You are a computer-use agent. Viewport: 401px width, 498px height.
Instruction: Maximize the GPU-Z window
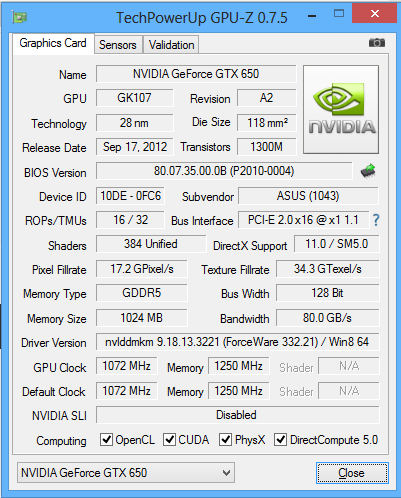click(x=339, y=13)
